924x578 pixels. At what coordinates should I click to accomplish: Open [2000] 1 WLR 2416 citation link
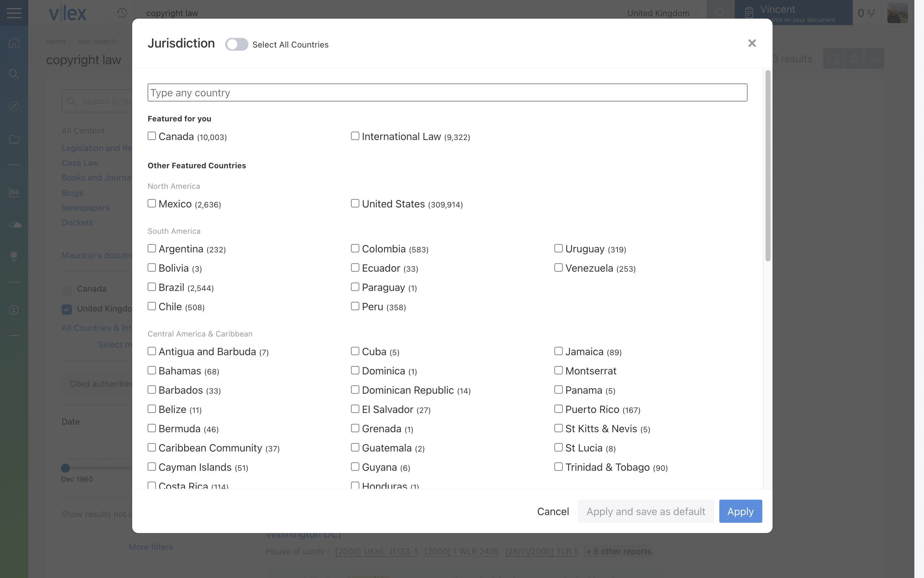tap(461, 552)
